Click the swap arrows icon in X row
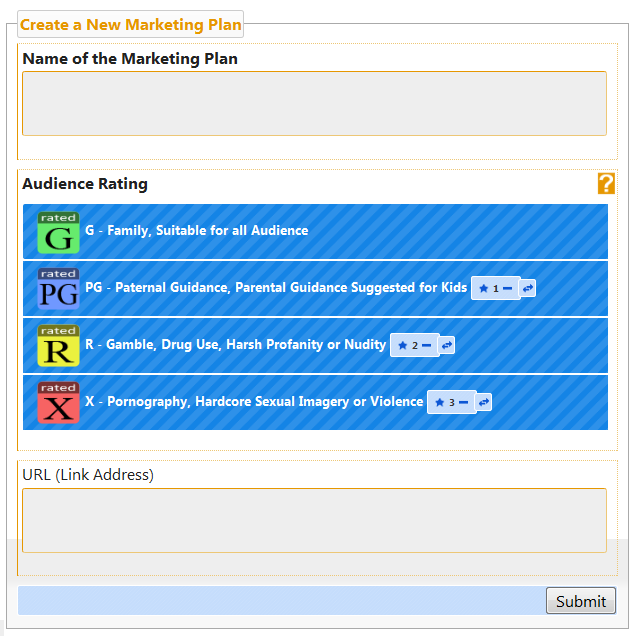 (x=484, y=402)
